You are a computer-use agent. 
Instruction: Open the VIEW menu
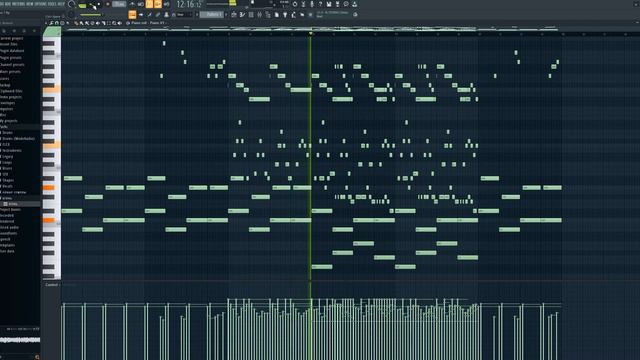point(29,4)
